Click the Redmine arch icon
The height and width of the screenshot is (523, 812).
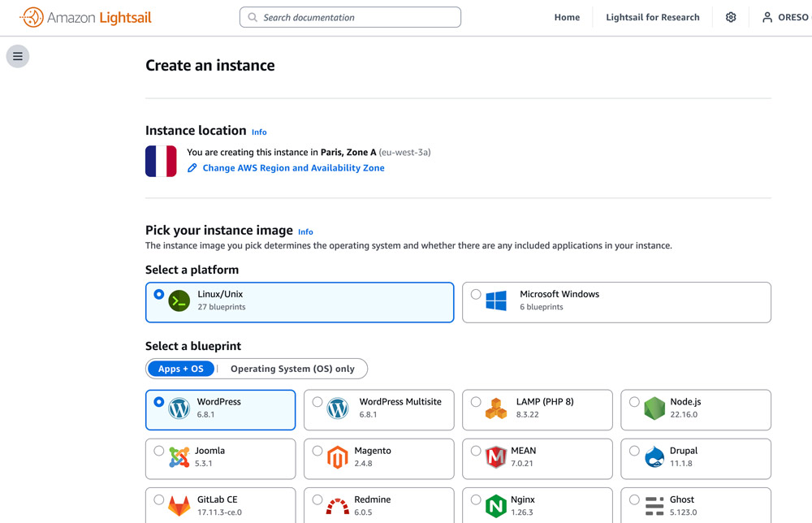(x=338, y=507)
